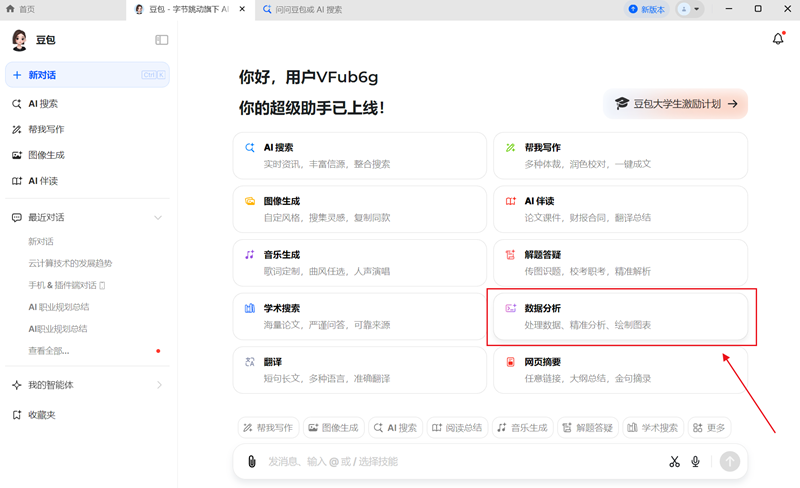The width and height of the screenshot is (800, 488).
Task: Click the 音乐生成 skill chip
Action: tap(522, 428)
